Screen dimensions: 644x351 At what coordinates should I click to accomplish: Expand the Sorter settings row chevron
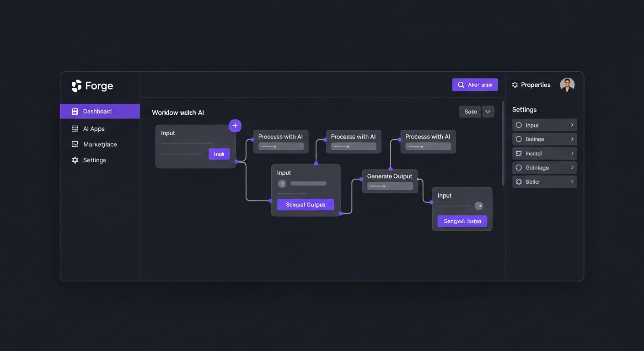click(x=572, y=181)
